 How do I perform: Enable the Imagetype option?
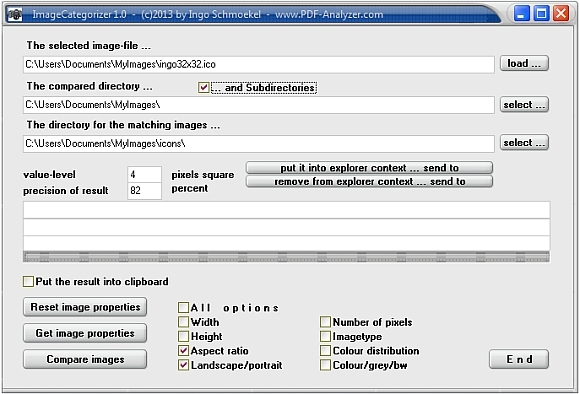point(325,336)
